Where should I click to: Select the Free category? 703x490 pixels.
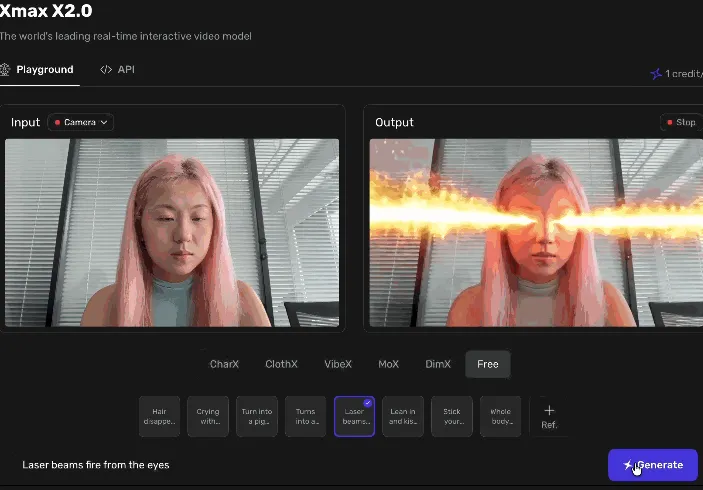488,364
